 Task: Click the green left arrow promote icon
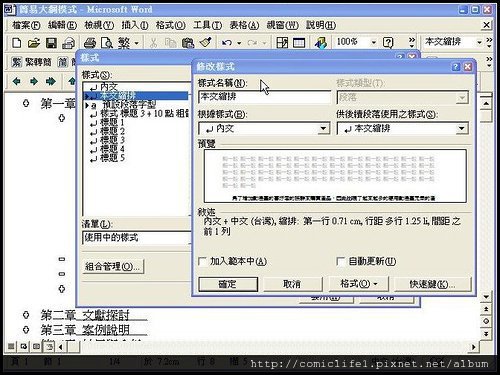(16, 81)
